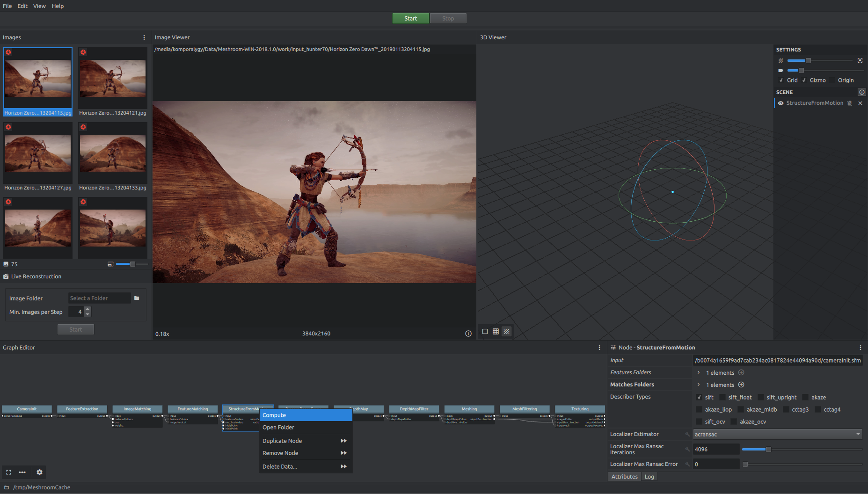Click the fit graph icon in Graph Editor

[8, 472]
